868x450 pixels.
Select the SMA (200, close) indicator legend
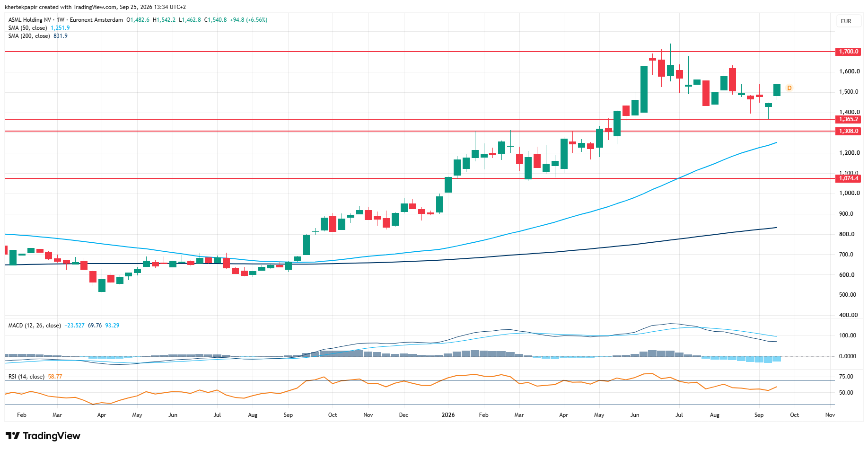[x=29, y=36]
